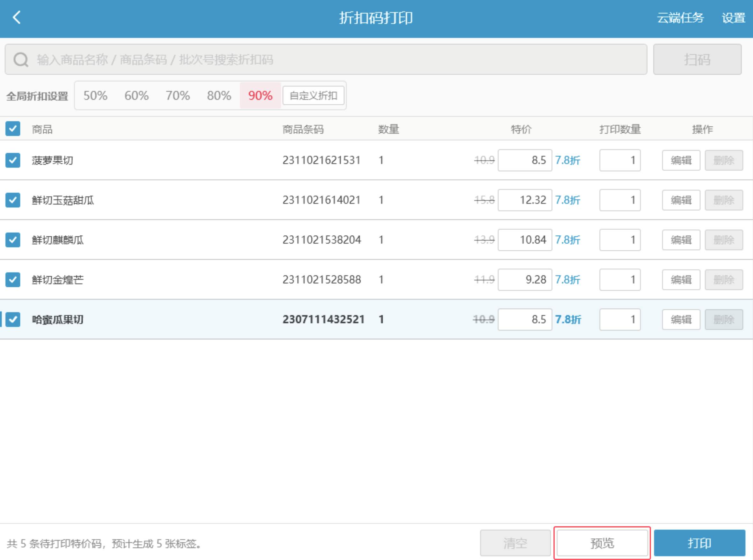753x560 pixels.
Task: Click the blue 打印 print button
Action: [x=699, y=543]
